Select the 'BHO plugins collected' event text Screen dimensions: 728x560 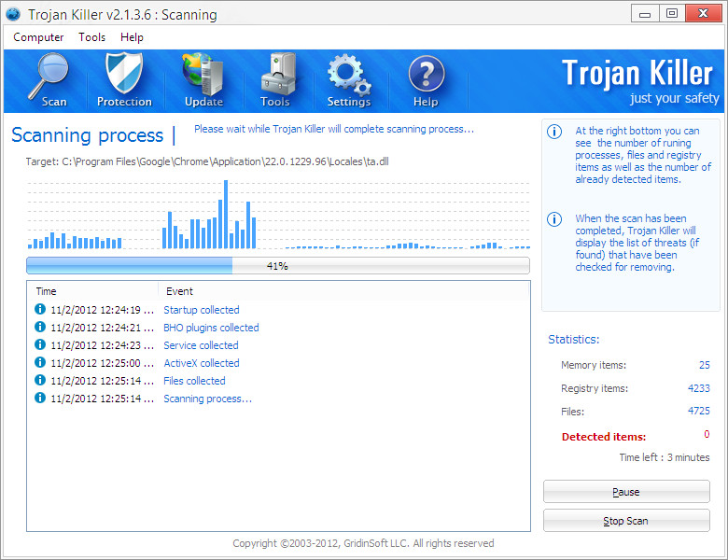pos(211,328)
